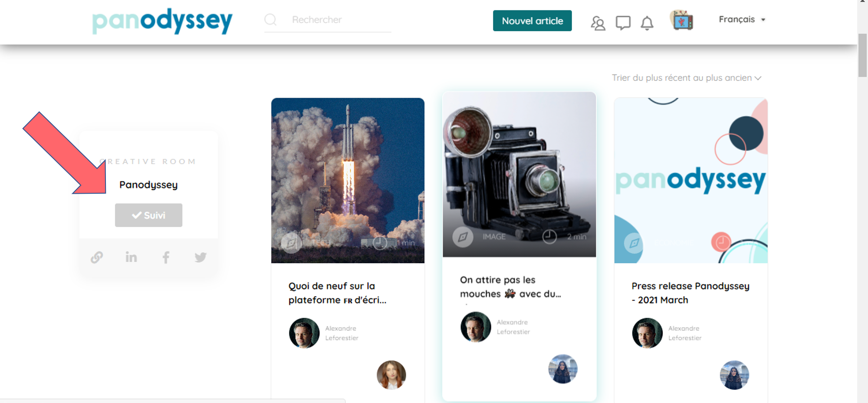Open the Panodyssey press release thumbnail
Screen dimensions: 868x403
[x=691, y=180]
